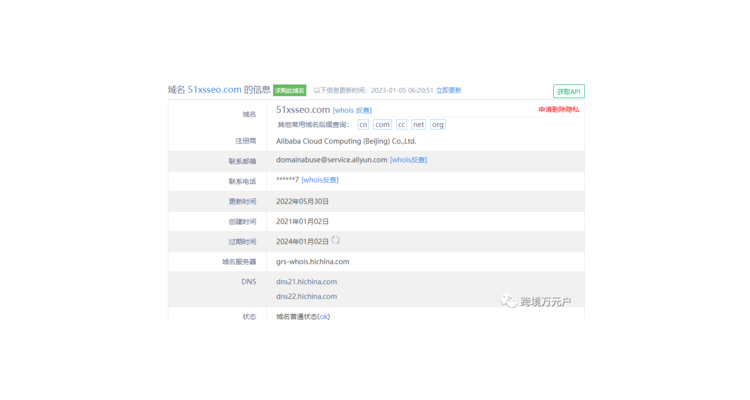Select the org domain suffix
Image resolution: width=750 pixels, height=400 pixels.
click(x=438, y=124)
